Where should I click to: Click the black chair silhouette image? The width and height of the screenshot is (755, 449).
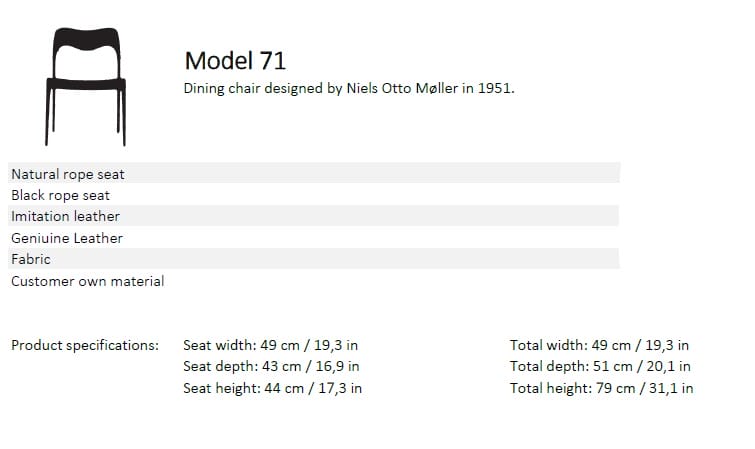point(84,84)
